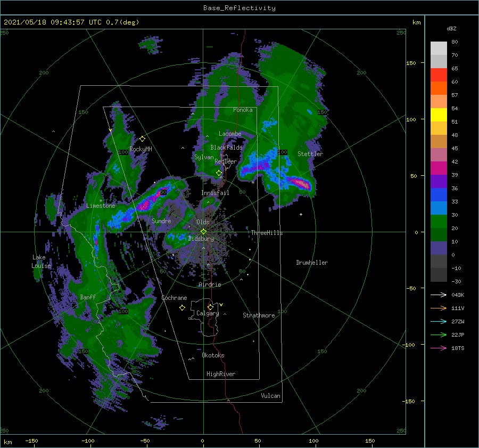Select the yellow diamond marker above Calgary label
Screen dimensions: 479x448
tap(210, 307)
